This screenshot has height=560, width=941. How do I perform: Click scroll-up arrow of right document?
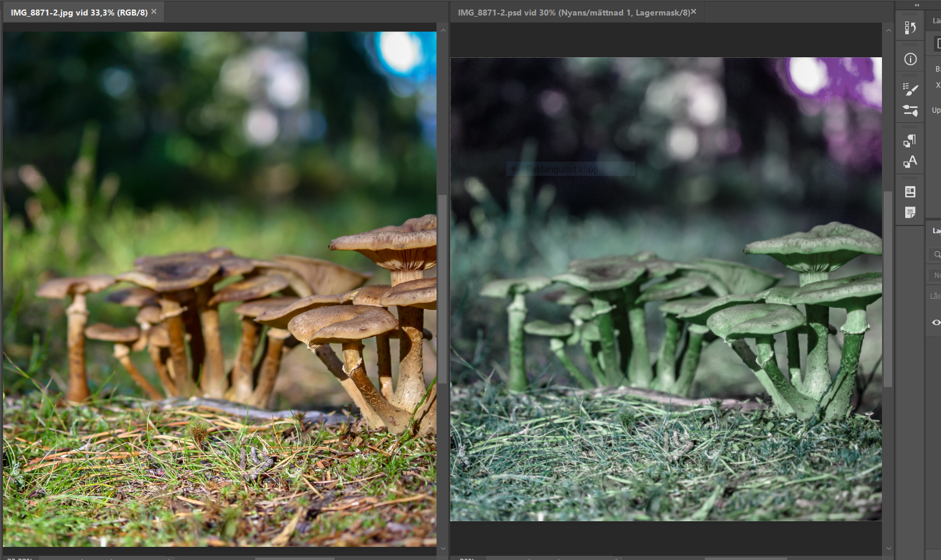[x=889, y=30]
